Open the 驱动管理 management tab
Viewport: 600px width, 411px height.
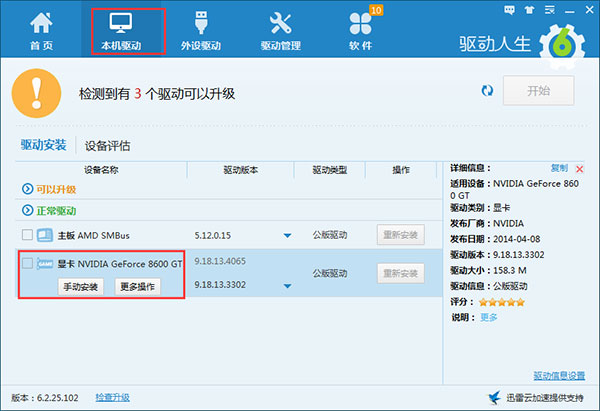[280, 31]
